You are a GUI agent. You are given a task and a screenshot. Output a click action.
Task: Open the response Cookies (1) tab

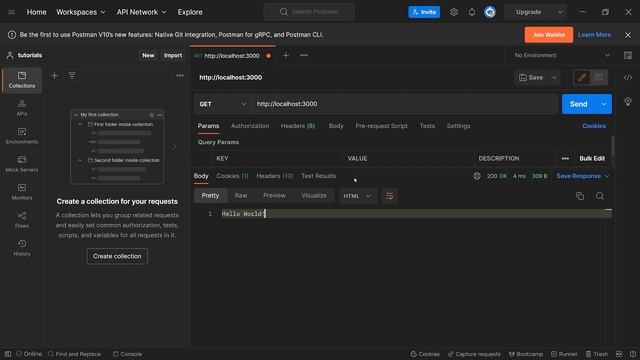[x=232, y=176]
